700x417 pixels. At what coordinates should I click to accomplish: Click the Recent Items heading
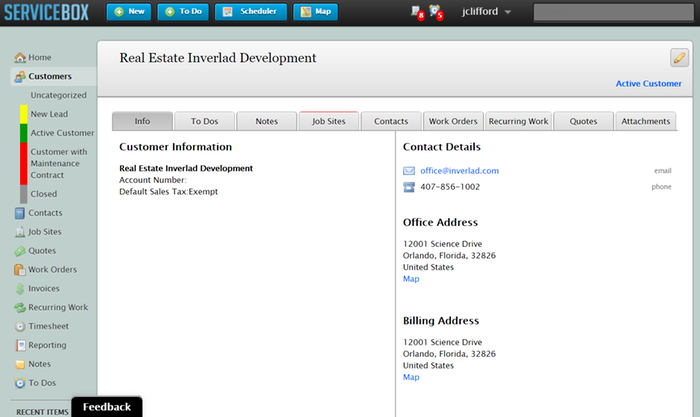pos(42,412)
